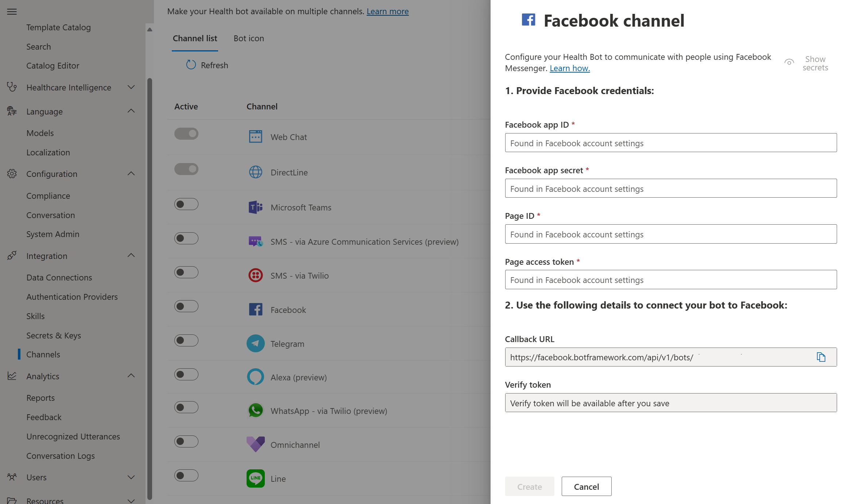This screenshot has height=504, width=844.
Task: Click the Page access token field
Action: click(x=671, y=279)
